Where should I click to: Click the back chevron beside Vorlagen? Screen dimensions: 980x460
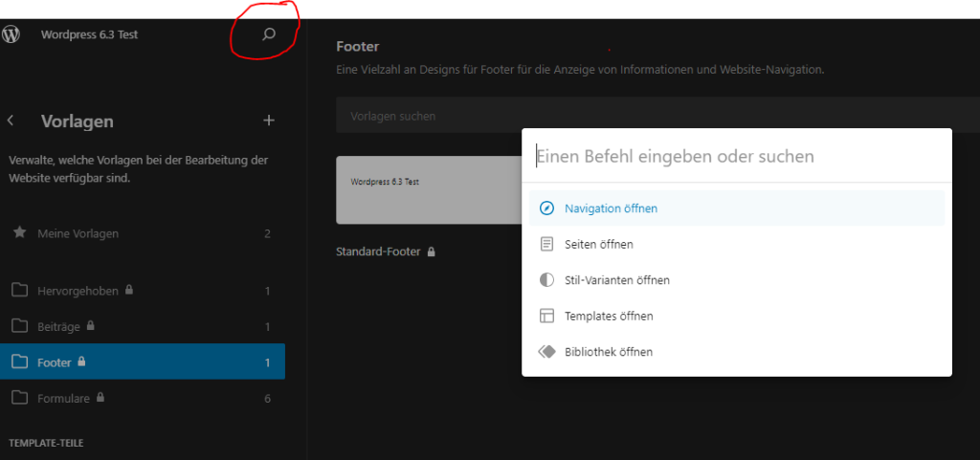[x=11, y=120]
